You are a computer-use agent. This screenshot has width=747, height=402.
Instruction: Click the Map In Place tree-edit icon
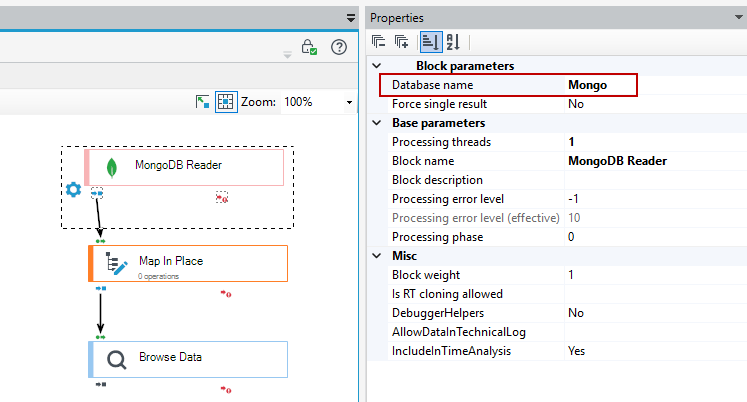116,263
